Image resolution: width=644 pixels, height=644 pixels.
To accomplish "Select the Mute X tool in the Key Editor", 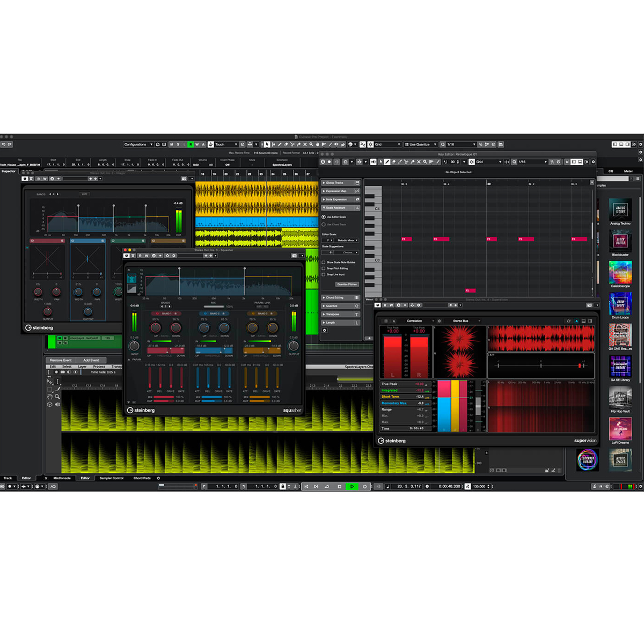I will coord(419,162).
